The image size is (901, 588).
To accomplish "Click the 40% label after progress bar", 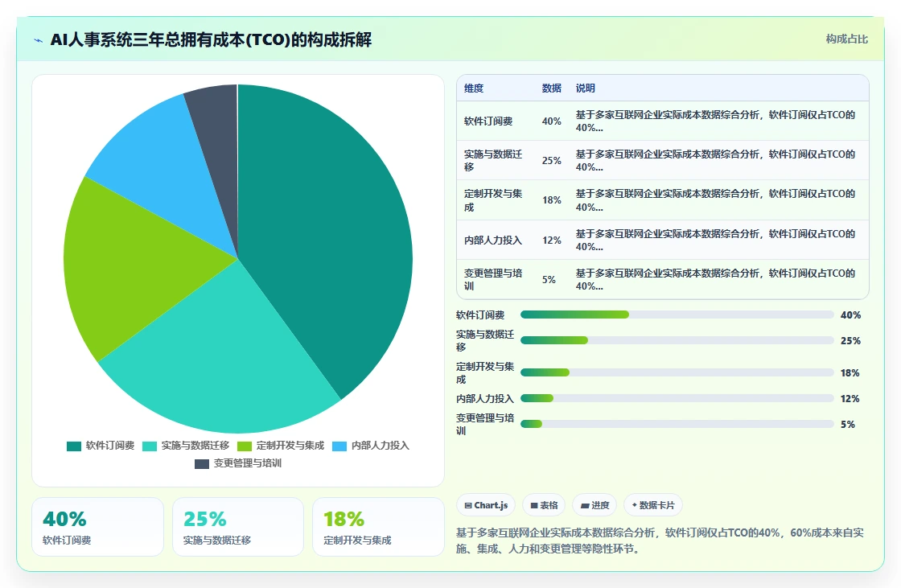I will (x=850, y=315).
